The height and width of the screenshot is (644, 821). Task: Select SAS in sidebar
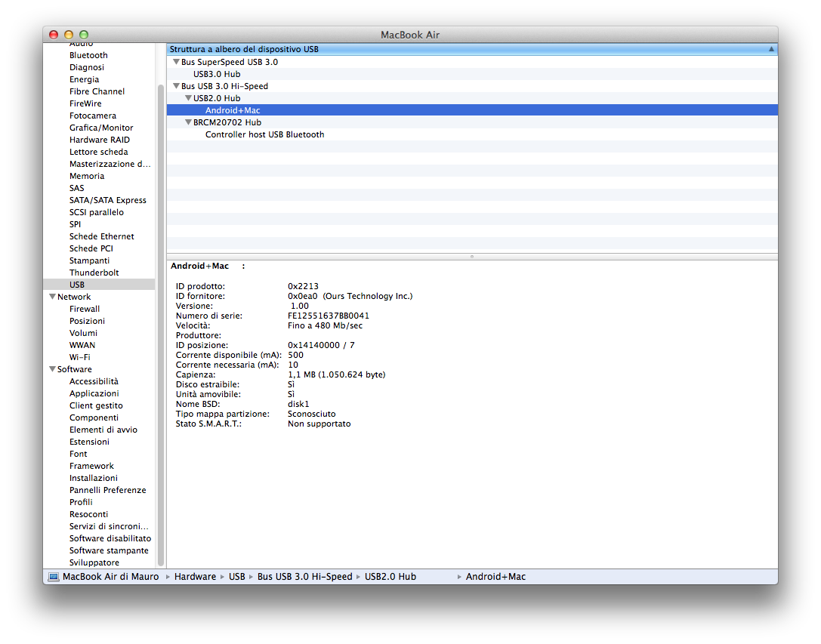[x=76, y=188]
